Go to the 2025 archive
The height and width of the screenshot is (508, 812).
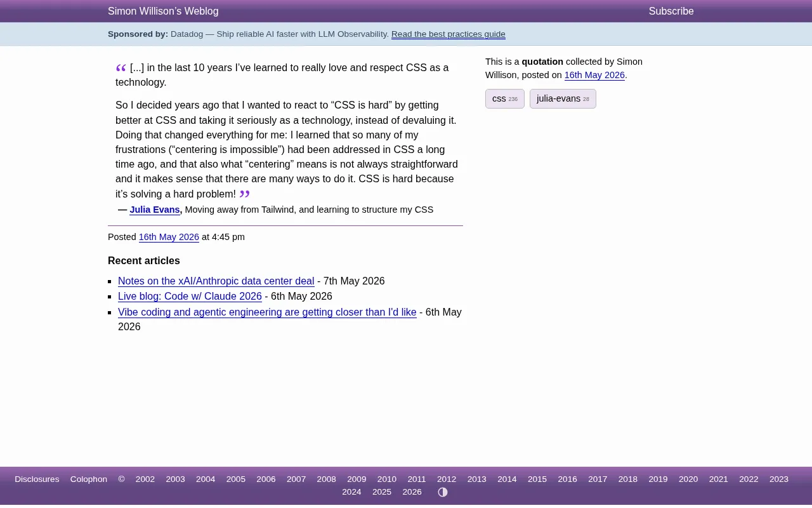(382, 492)
